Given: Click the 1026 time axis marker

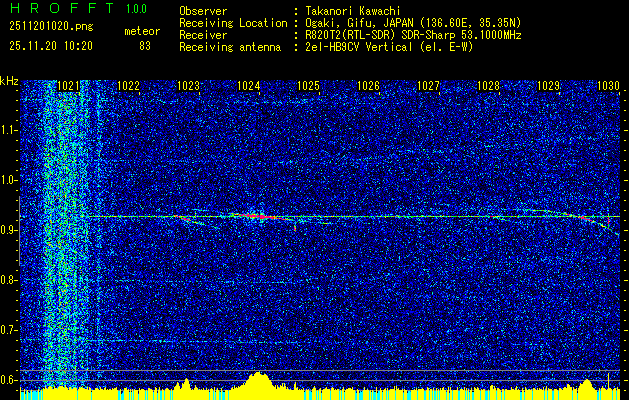Looking at the screenshot, I should pos(368,85).
